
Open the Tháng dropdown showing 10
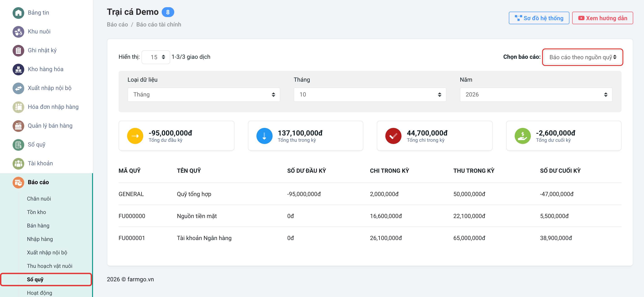(x=370, y=95)
